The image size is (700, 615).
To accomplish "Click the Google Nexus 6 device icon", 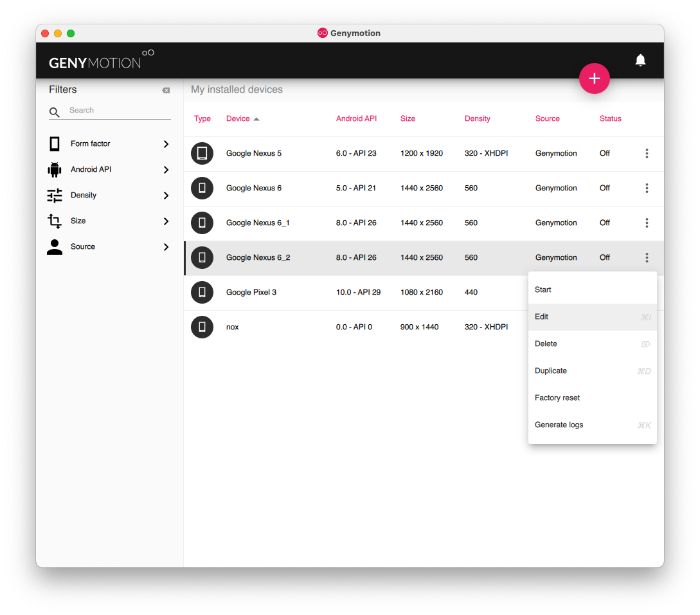I will [202, 188].
